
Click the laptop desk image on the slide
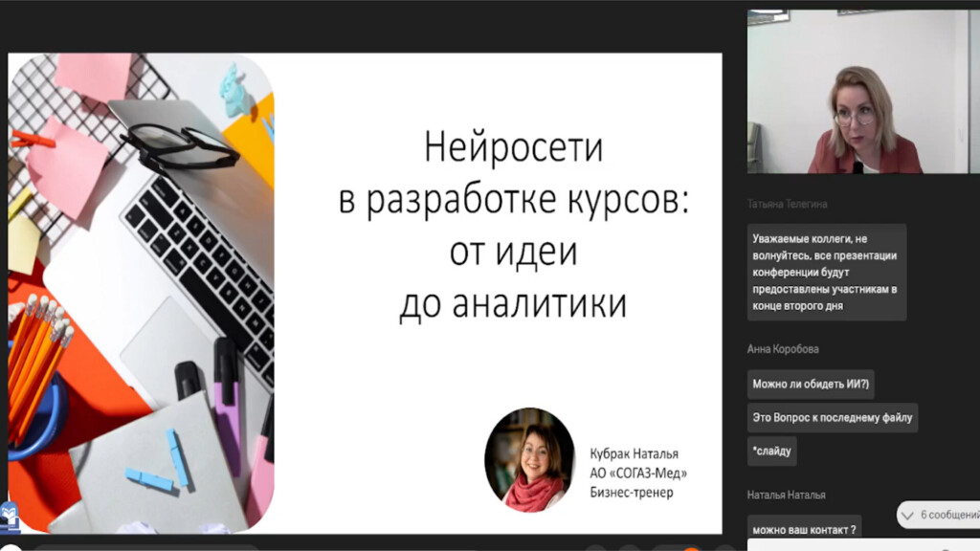pyautogui.click(x=142, y=293)
